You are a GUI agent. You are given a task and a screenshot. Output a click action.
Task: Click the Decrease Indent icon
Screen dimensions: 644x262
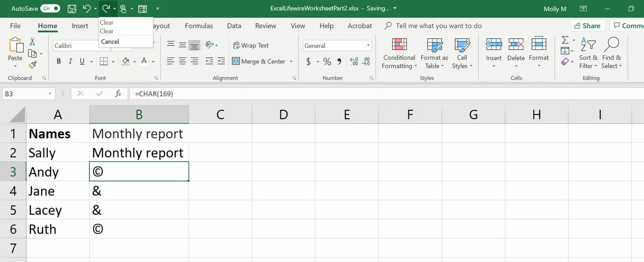point(209,61)
